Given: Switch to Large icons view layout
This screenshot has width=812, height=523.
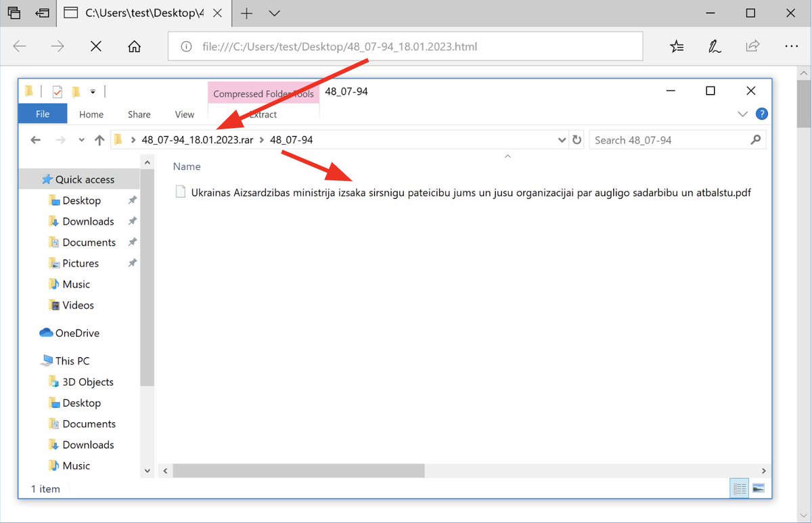Looking at the screenshot, I should click(759, 488).
